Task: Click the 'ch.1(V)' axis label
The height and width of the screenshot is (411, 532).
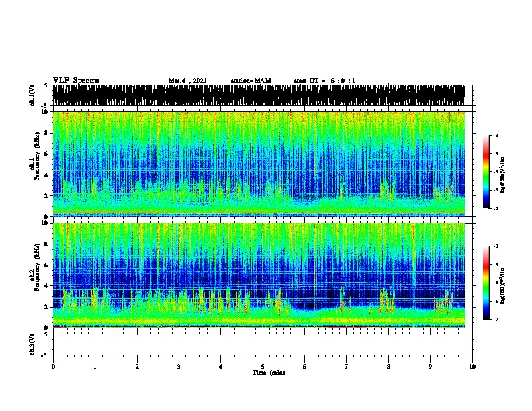Action: tap(32, 95)
